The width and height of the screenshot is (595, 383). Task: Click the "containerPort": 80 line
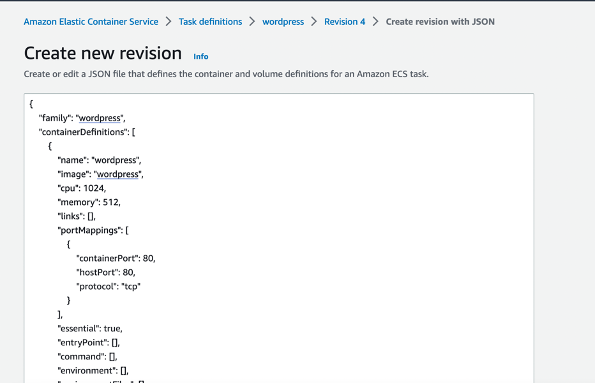click(116, 258)
